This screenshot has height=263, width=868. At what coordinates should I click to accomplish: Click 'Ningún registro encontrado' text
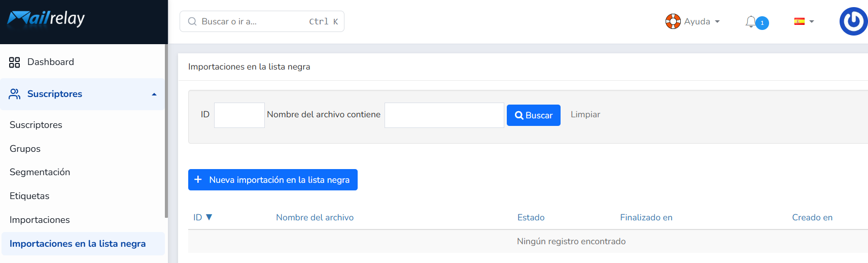click(571, 241)
